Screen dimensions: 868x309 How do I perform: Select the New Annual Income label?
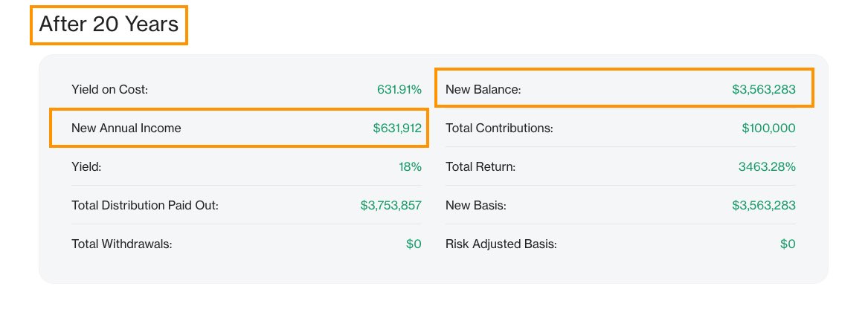[126, 129]
